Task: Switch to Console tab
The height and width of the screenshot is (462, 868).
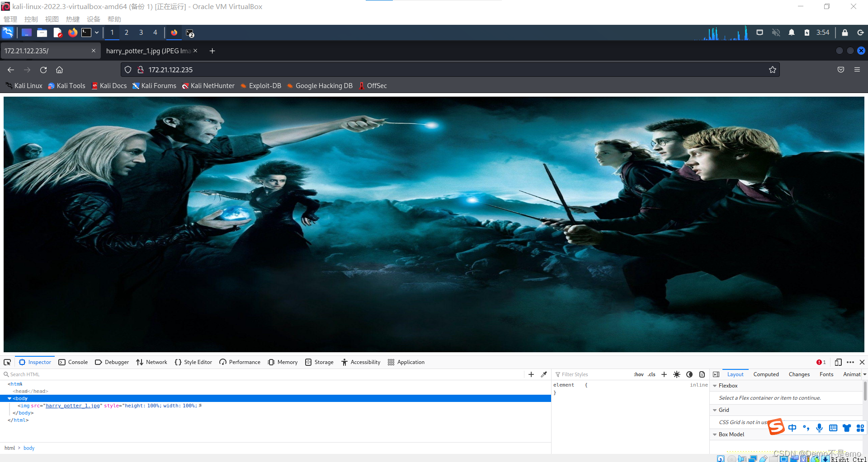Action: tap(73, 362)
